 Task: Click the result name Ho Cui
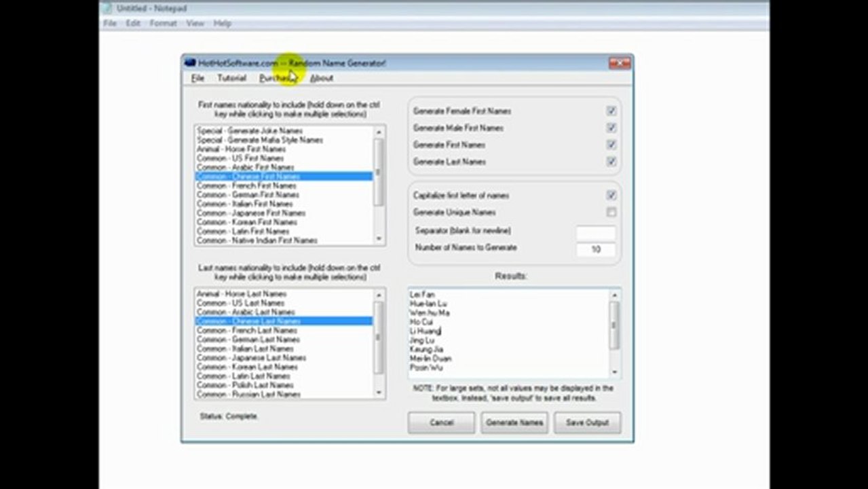pyautogui.click(x=421, y=322)
